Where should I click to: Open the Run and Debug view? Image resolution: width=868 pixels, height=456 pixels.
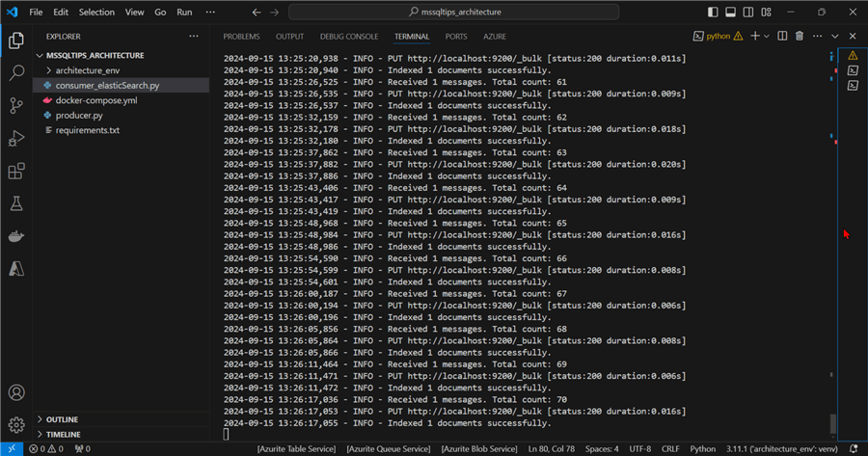click(16, 138)
